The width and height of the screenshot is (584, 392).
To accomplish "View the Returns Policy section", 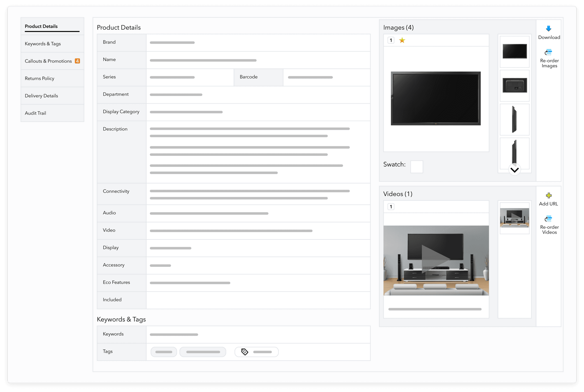I will click(39, 78).
